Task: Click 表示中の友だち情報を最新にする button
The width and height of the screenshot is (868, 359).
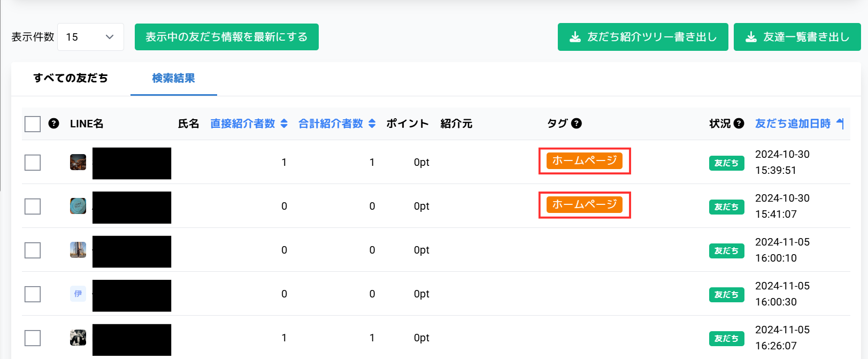Action: (226, 37)
